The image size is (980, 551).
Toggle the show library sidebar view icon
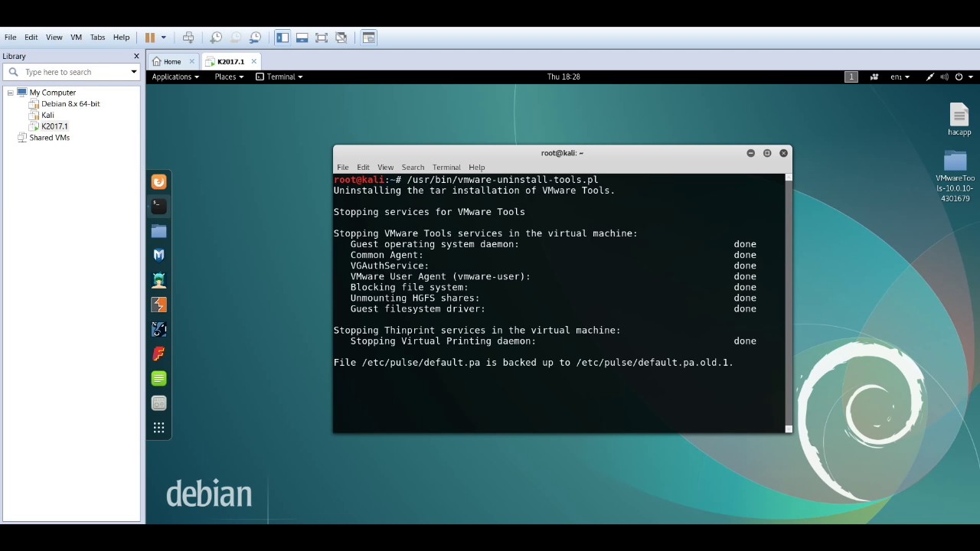tap(283, 37)
